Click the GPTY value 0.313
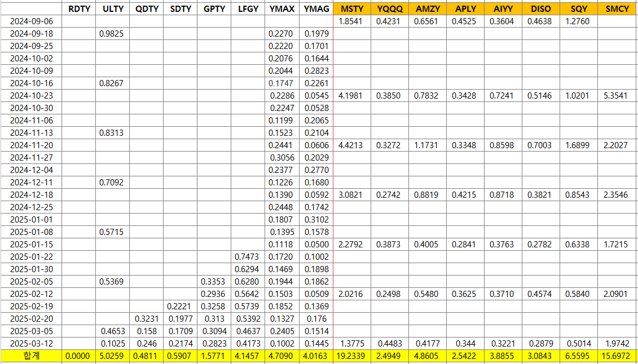 coord(214,318)
